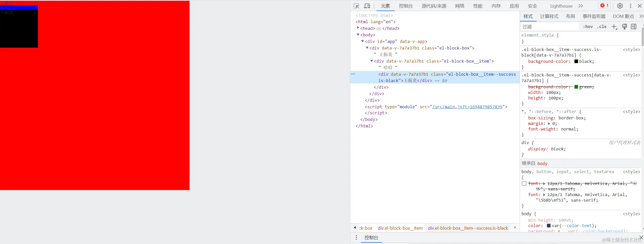Open the selected node's ellipsis actions
This screenshot has height=244, width=644.
tap(353, 74)
